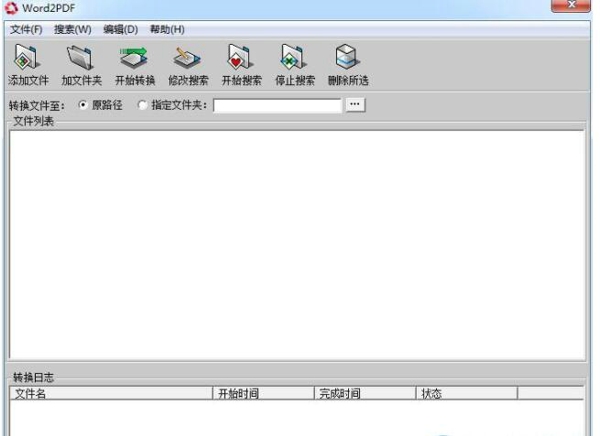Select the 状态 column header
This screenshot has height=436, width=600.
pyautogui.click(x=466, y=394)
